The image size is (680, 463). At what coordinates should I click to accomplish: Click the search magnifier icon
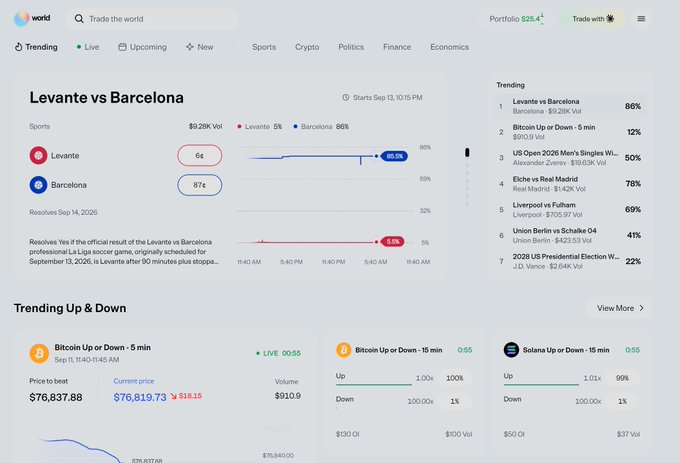coord(79,19)
